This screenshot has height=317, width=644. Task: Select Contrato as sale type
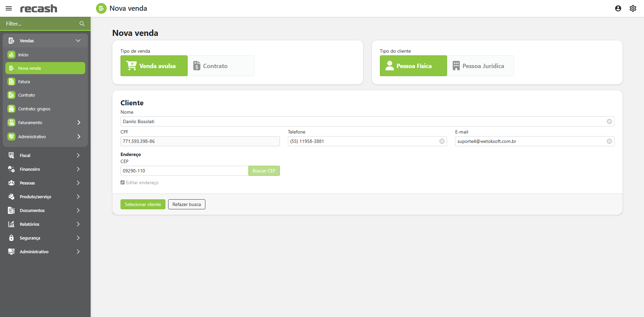221,66
